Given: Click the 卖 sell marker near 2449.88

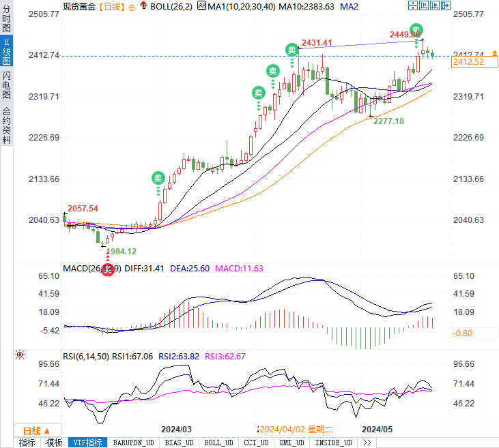Looking at the screenshot, I should pos(416,30).
